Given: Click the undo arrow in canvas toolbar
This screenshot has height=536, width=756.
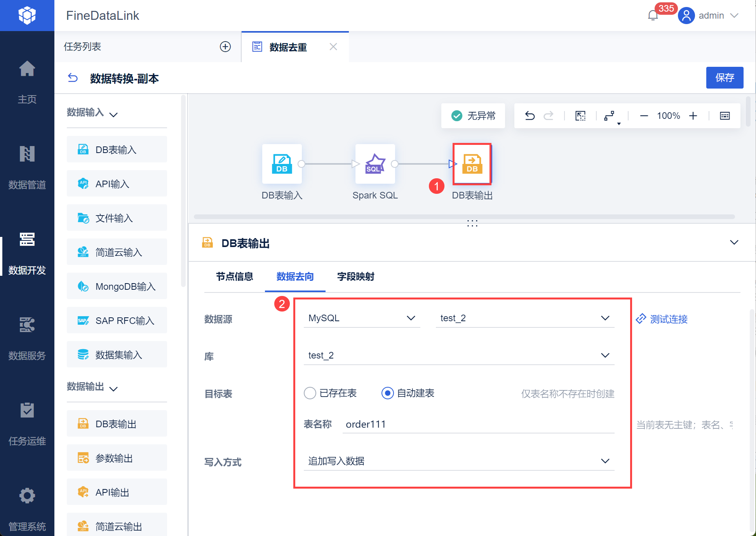Looking at the screenshot, I should [530, 116].
